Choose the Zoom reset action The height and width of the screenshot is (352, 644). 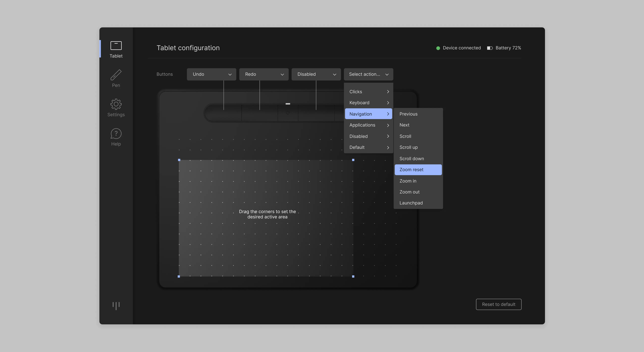point(418,169)
